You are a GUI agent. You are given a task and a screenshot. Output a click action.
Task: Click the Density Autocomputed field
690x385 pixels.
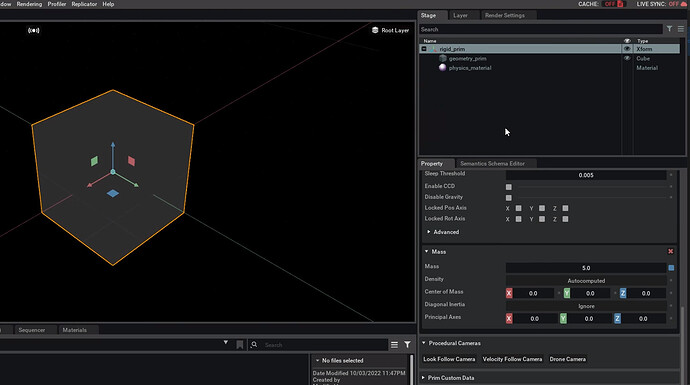point(586,280)
